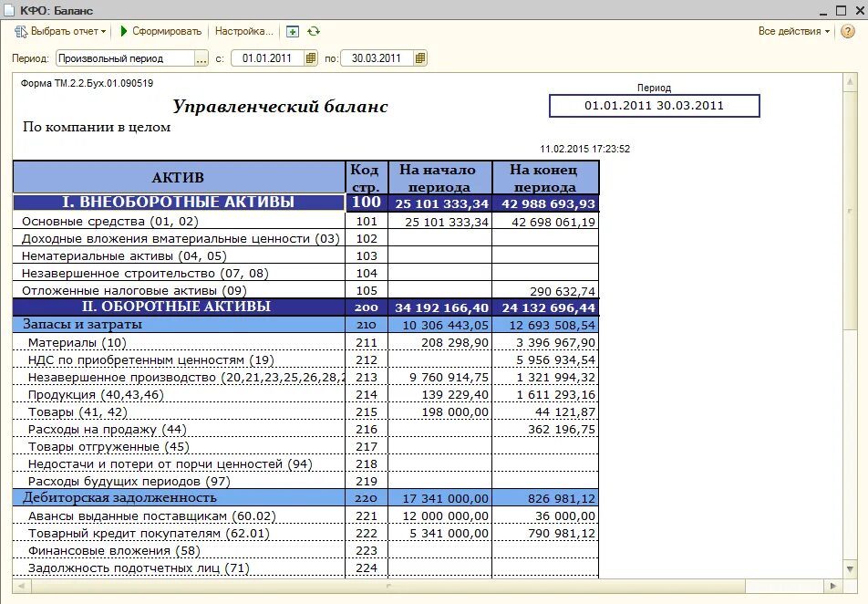Click the На начало периода column header
The height and width of the screenshot is (604, 868).
(440, 177)
